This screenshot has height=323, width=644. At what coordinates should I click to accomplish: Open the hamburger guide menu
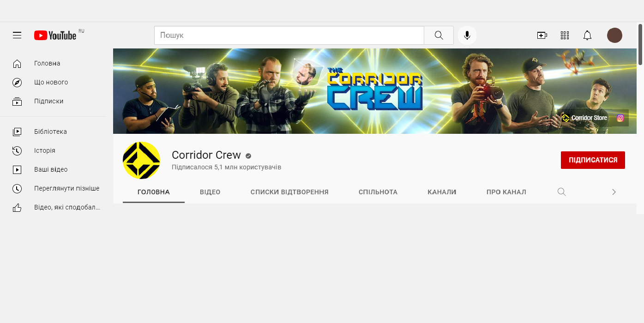[17, 35]
